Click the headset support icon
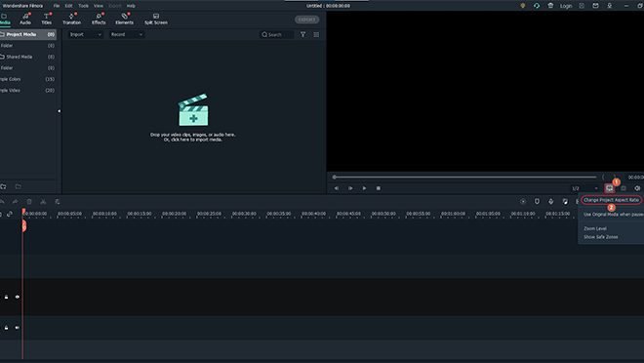Screen dimensions: 644x363 tap(537, 6)
